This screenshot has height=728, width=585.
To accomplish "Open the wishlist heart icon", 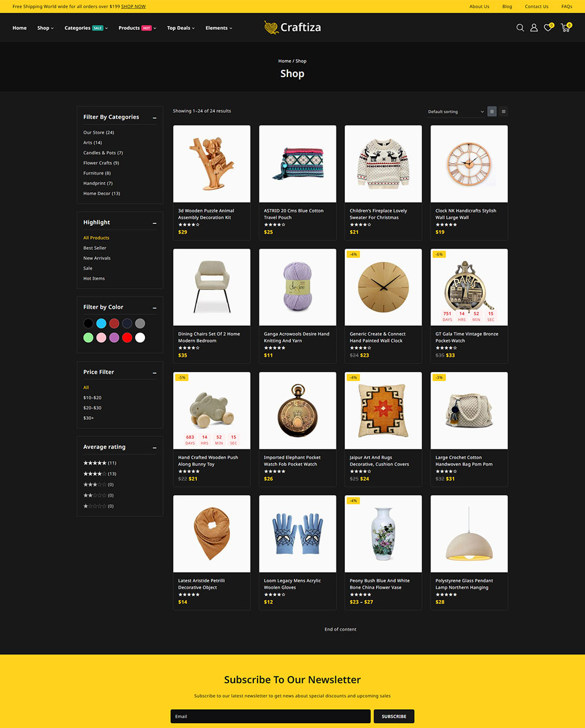I will (x=548, y=28).
